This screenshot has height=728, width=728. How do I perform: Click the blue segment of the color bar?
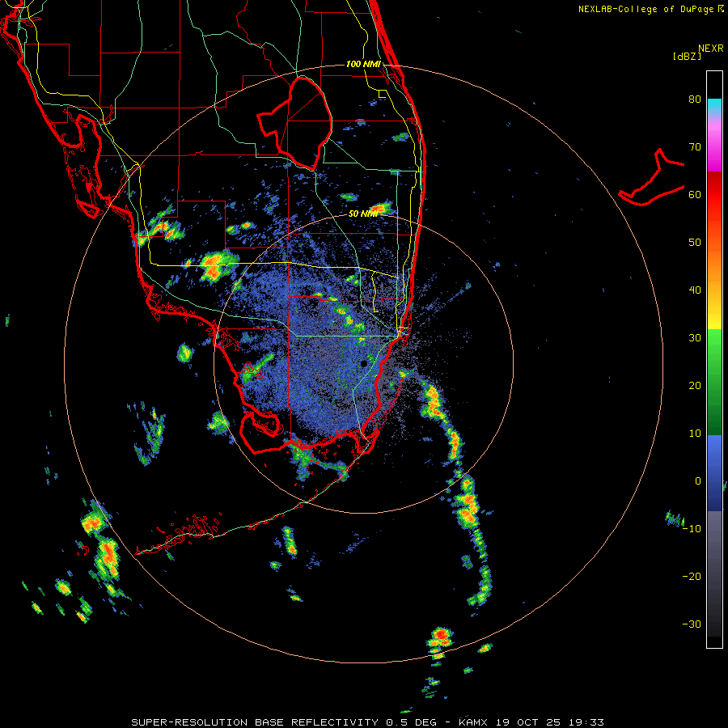tap(714, 472)
